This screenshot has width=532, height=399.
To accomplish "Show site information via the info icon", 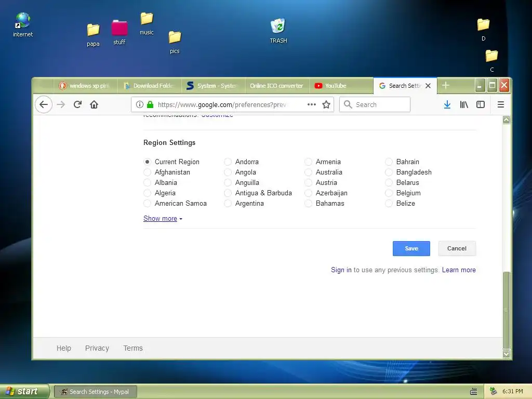I will pos(139,104).
